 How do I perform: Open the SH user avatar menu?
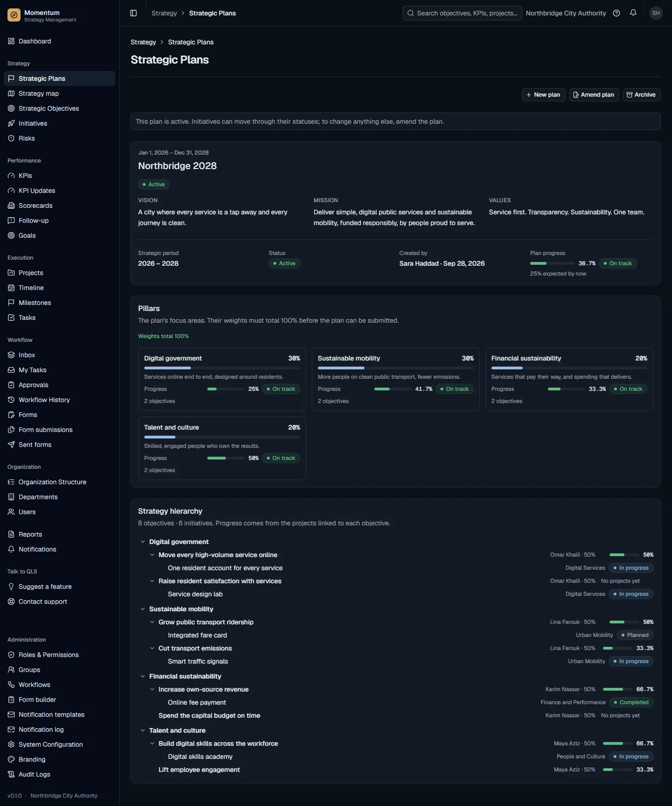point(656,13)
